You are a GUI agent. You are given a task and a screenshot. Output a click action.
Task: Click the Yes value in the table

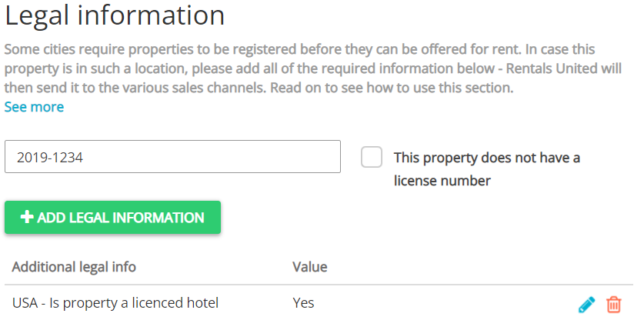(303, 303)
